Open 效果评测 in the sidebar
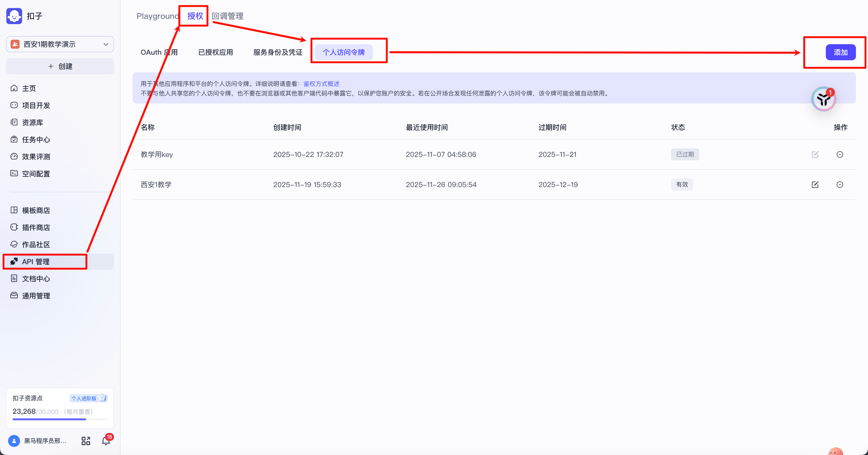The image size is (868, 455). [60, 156]
